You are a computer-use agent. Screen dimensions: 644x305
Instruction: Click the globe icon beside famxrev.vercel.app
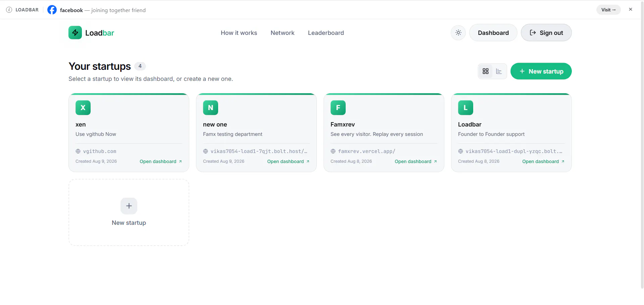click(333, 151)
